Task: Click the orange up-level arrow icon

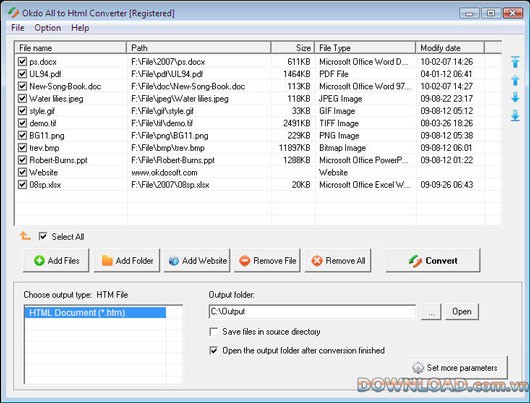Action: tap(25, 236)
